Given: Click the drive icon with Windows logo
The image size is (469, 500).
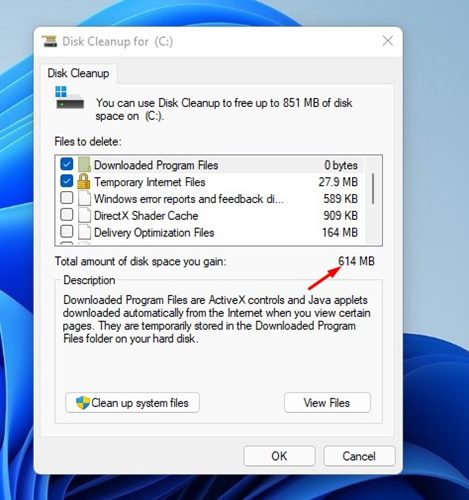Looking at the screenshot, I should [70, 98].
